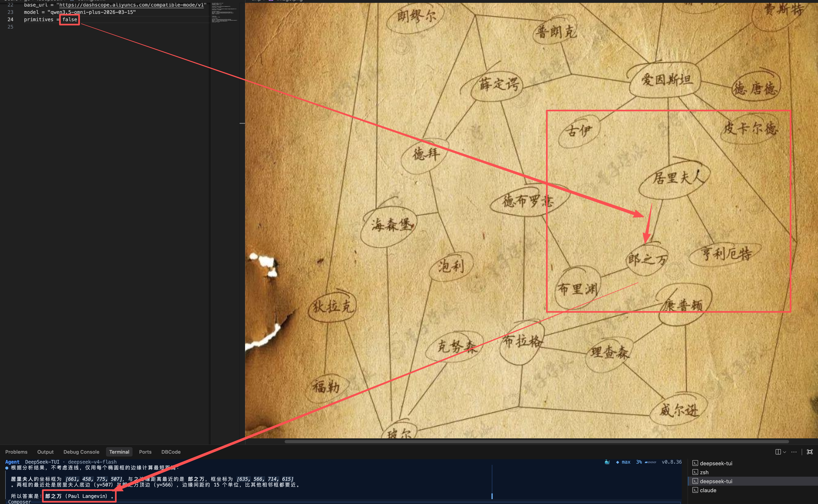Click the 'Agent' mode label
Screen dimensions: 818x504
tap(12, 462)
